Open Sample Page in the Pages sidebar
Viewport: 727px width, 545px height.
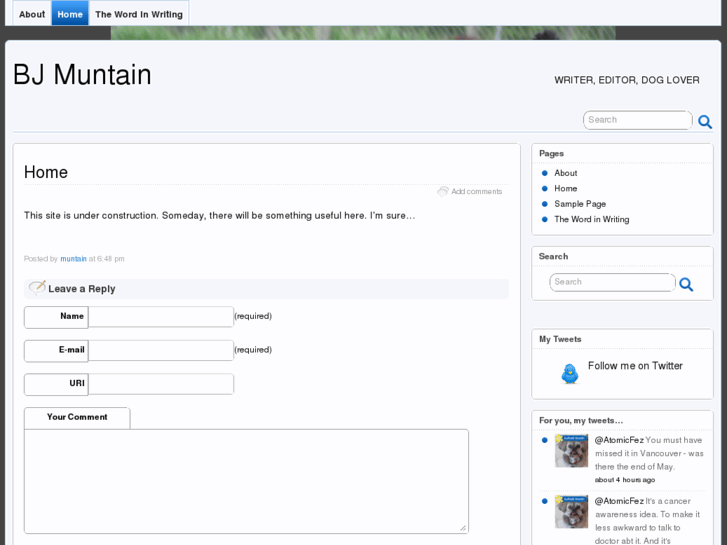pyautogui.click(x=580, y=204)
